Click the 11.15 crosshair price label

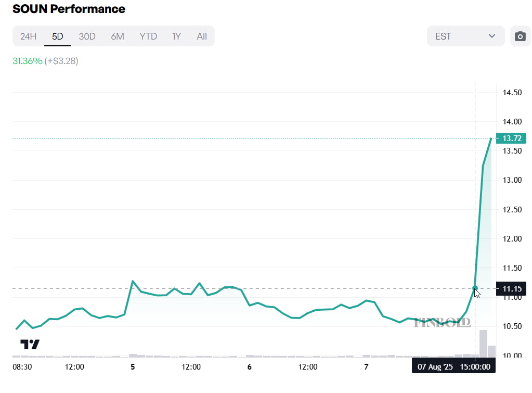click(x=511, y=289)
